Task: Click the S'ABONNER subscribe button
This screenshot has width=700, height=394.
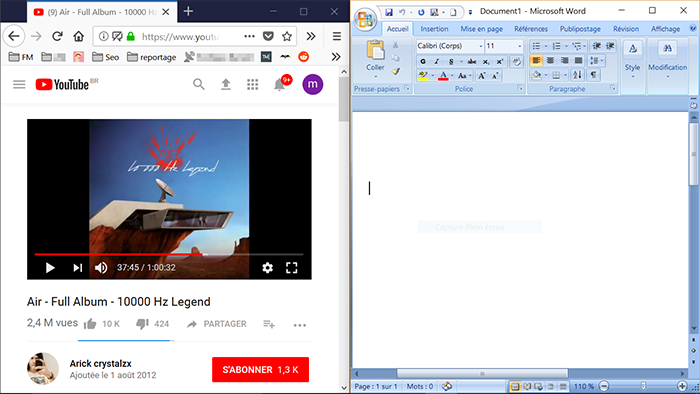Action: tap(260, 369)
